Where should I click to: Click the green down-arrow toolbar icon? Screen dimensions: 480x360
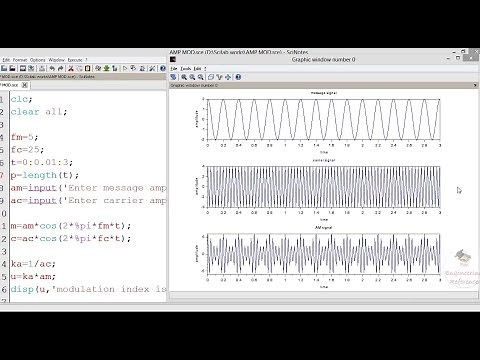[106, 68]
